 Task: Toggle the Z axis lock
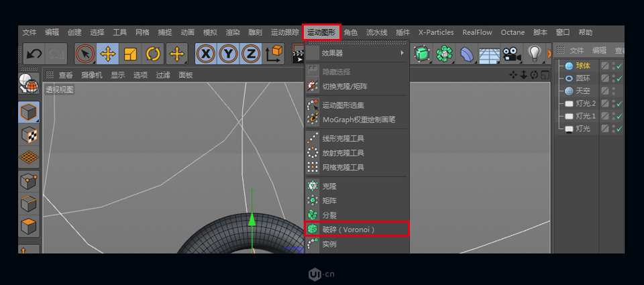click(252, 54)
